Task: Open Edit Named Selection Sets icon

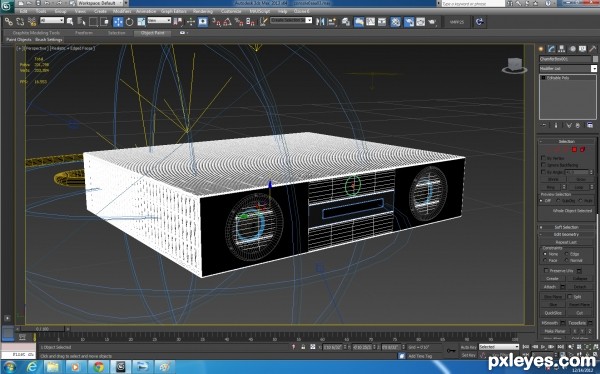Action: point(263,22)
